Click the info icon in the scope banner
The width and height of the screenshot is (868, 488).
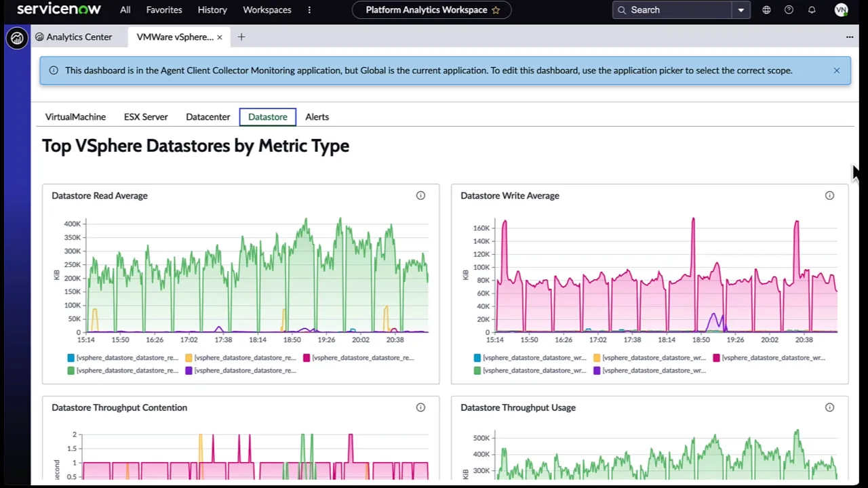tap(54, 70)
